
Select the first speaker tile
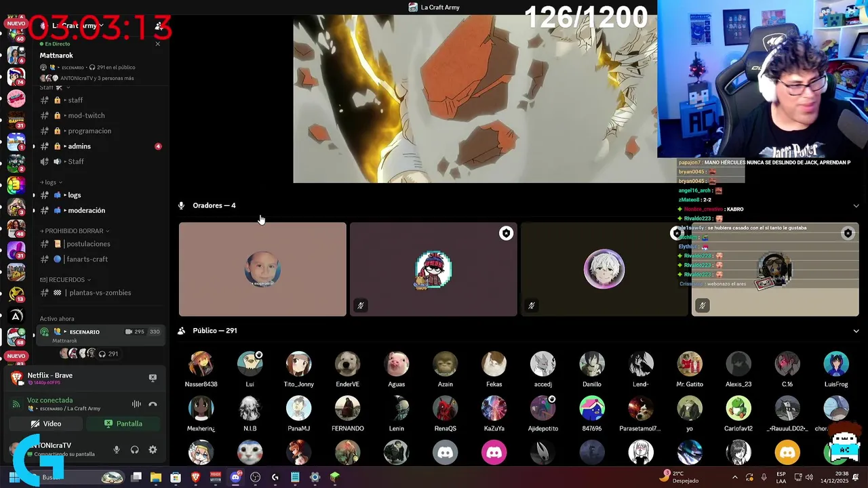pyautogui.click(x=262, y=269)
